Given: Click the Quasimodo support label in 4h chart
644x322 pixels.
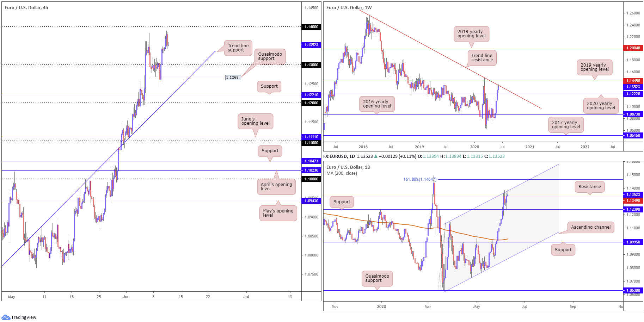Looking at the screenshot, I should (x=270, y=56).
